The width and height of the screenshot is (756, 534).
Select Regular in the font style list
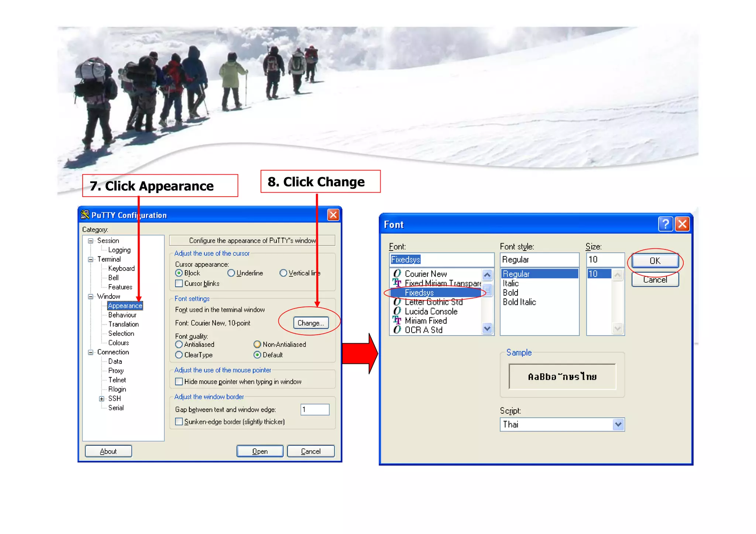point(539,274)
